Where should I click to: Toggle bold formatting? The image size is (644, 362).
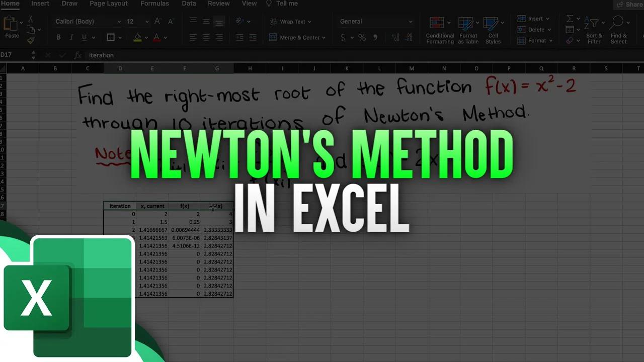click(x=58, y=37)
